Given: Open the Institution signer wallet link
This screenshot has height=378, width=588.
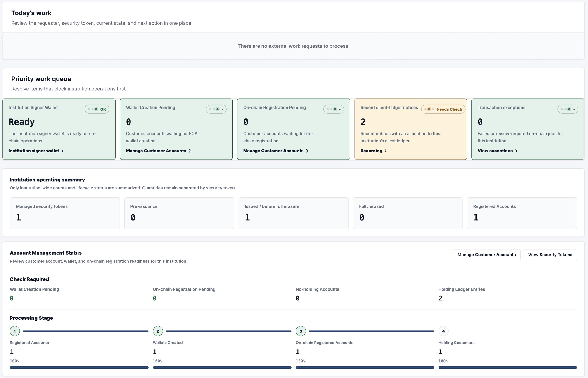Looking at the screenshot, I should click(36, 151).
